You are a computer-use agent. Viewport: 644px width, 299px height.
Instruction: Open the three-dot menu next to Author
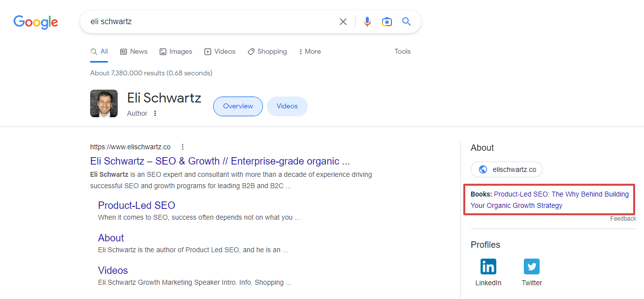(155, 113)
